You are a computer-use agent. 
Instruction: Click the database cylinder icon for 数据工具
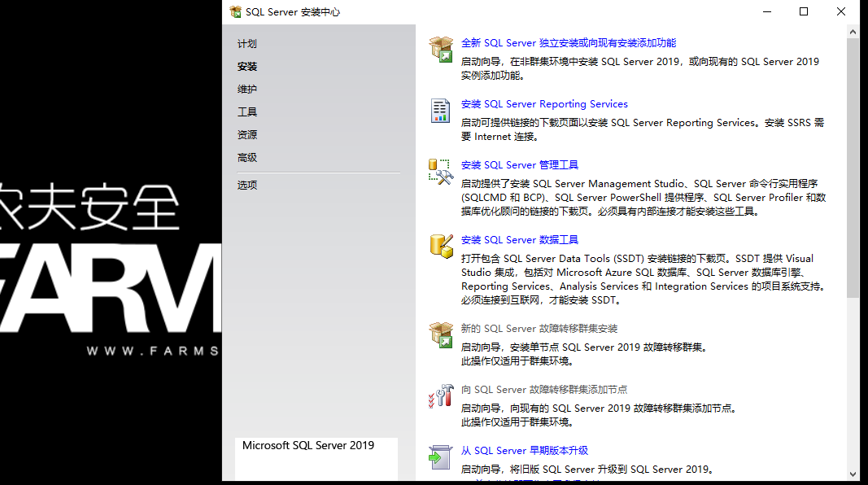440,246
